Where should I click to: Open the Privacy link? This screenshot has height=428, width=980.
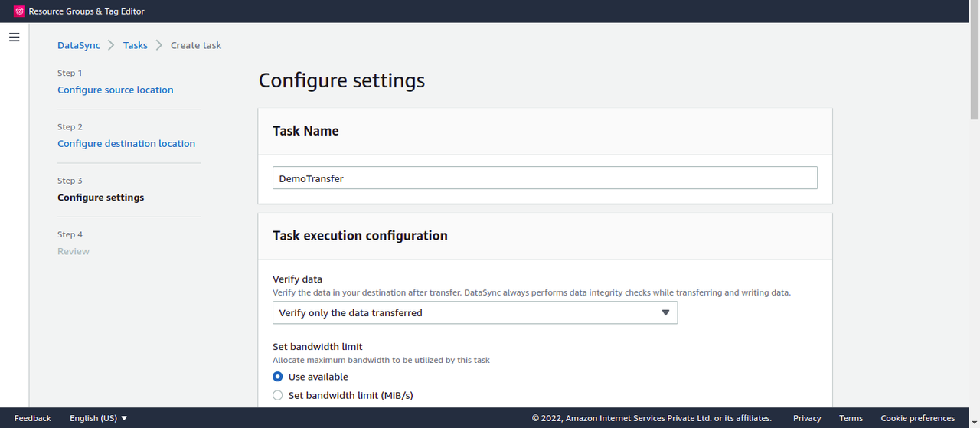pos(807,418)
